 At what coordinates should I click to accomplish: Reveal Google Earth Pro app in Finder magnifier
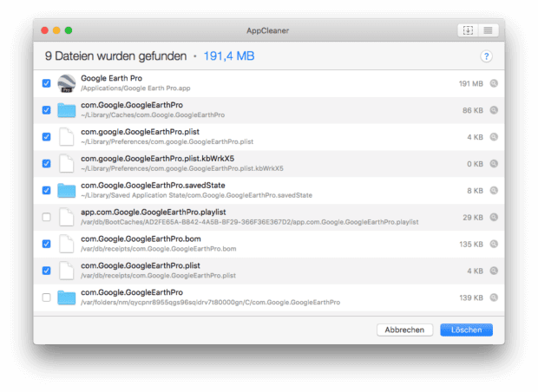[493, 84]
